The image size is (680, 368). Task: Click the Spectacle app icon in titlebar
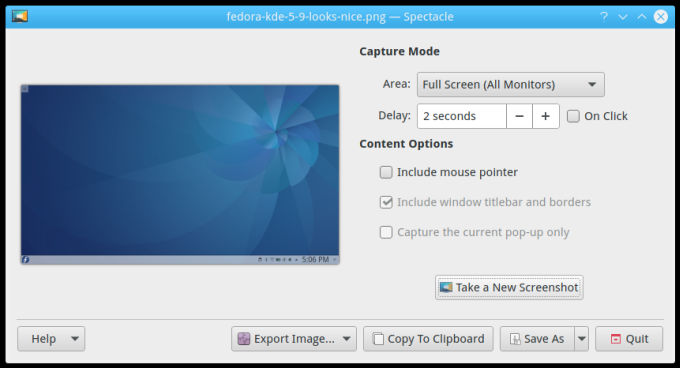pos(20,16)
